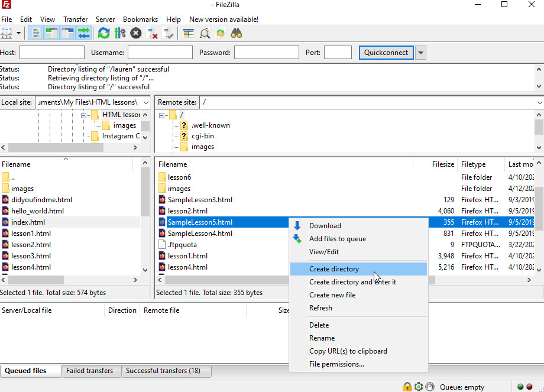This screenshot has height=392, width=544.
Task: Open the Transfer menu
Action: 75,20
